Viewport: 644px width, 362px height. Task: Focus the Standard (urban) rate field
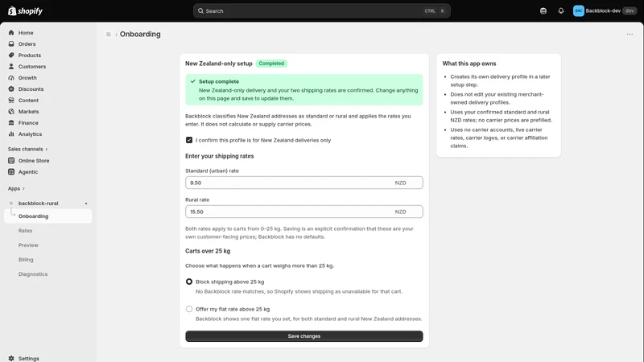pyautogui.click(x=304, y=183)
